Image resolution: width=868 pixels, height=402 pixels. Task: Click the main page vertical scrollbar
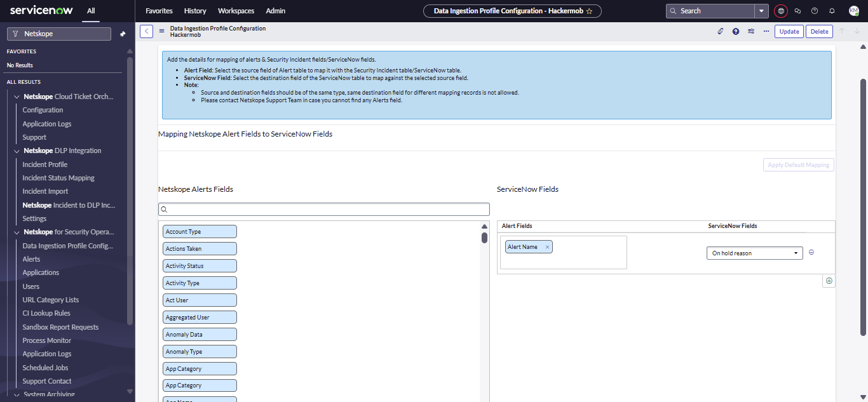(x=864, y=208)
